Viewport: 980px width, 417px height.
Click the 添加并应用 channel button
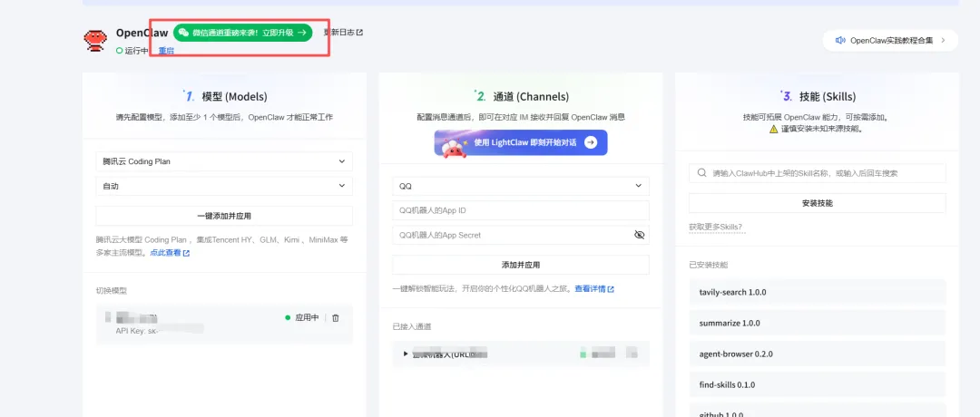pyautogui.click(x=521, y=265)
